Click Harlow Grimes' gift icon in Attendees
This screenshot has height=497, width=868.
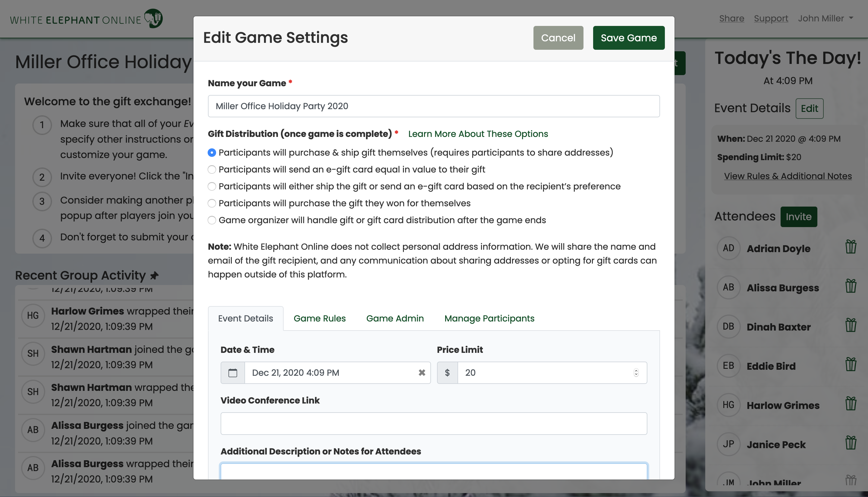tap(851, 404)
